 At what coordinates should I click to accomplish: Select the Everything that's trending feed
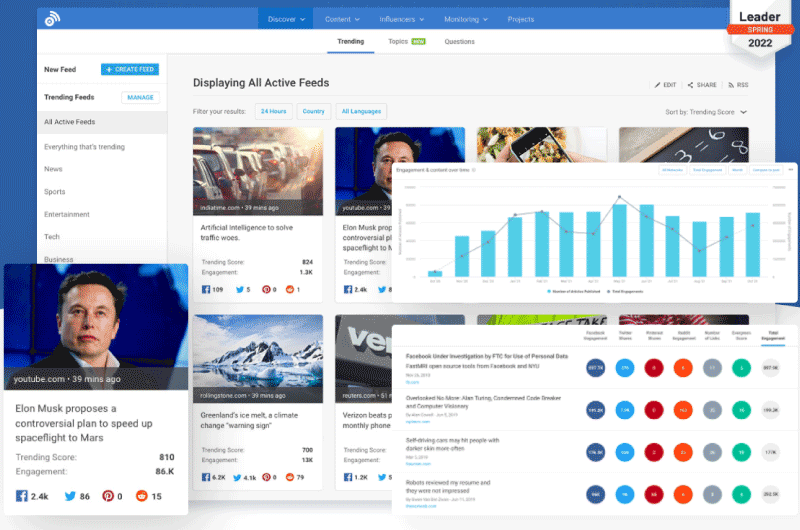click(x=84, y=147)
